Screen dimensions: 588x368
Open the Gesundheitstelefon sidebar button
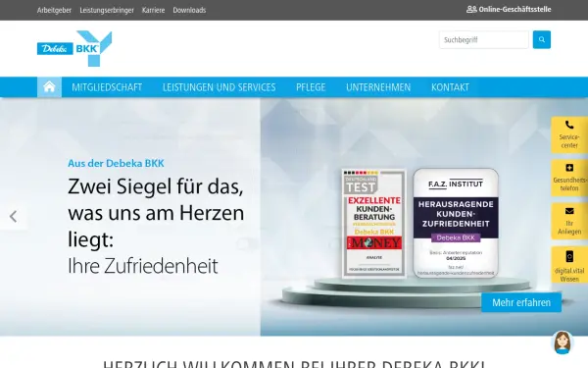pyautogui.click(x=569, y=178)
